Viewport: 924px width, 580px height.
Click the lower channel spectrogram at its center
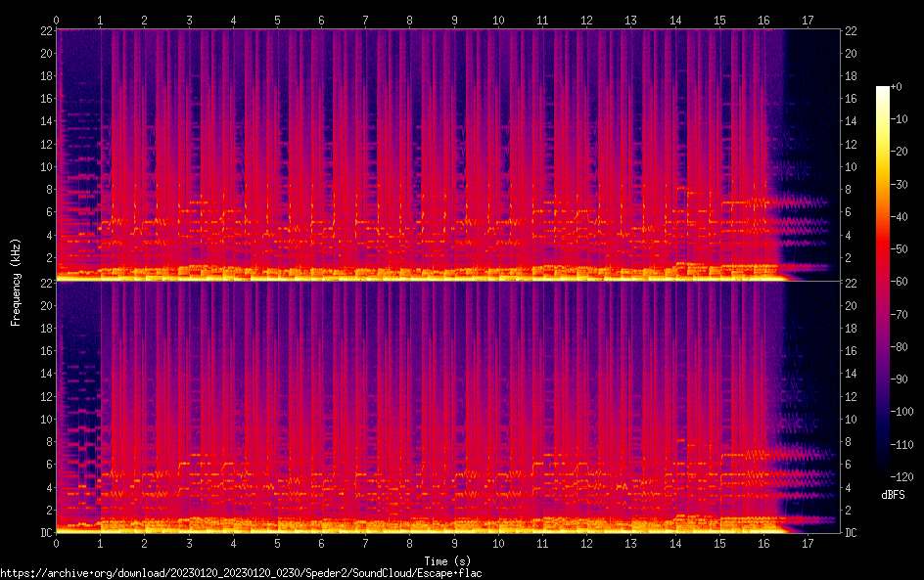pos(448,407)
